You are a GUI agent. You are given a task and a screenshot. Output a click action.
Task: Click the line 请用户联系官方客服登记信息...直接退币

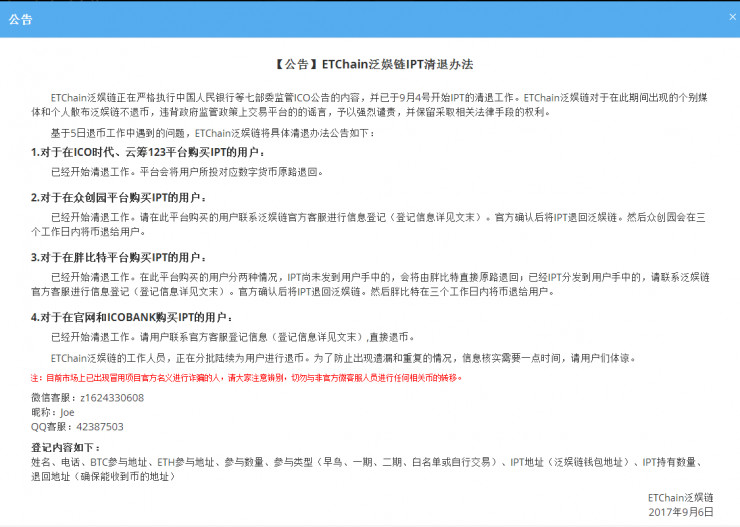(x=233, y=337)
